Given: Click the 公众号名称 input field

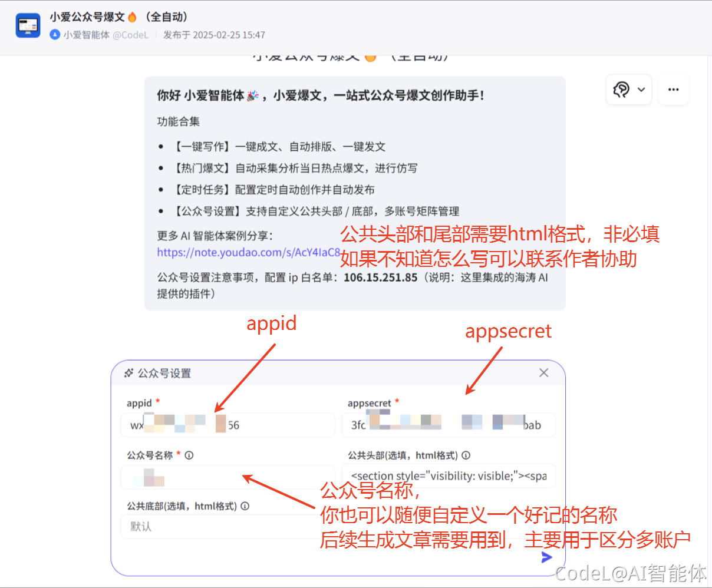Looking at the screenshot, I should coord(228,477).
